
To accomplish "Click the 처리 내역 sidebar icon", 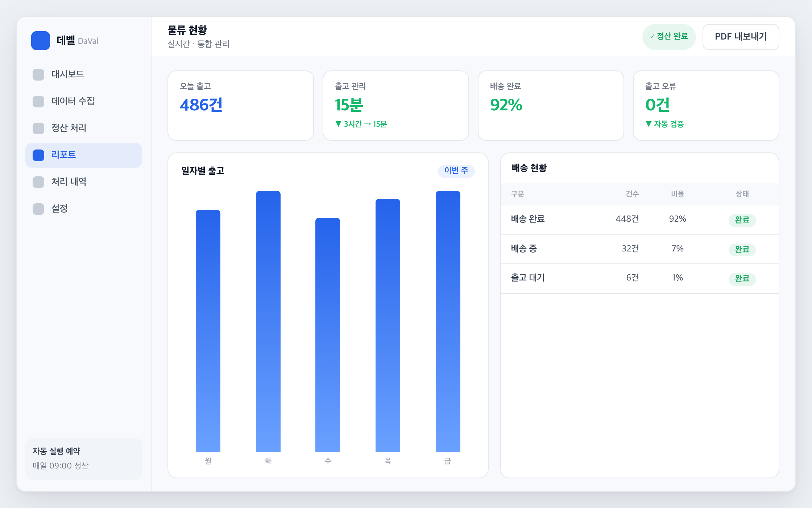I will (x=38, y=182).
